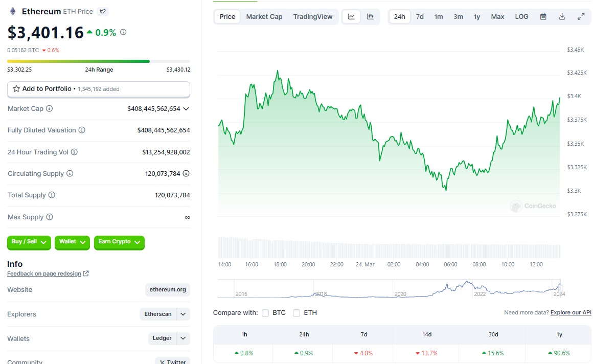Expand chart to fullscreen icon

coord(581,17)
